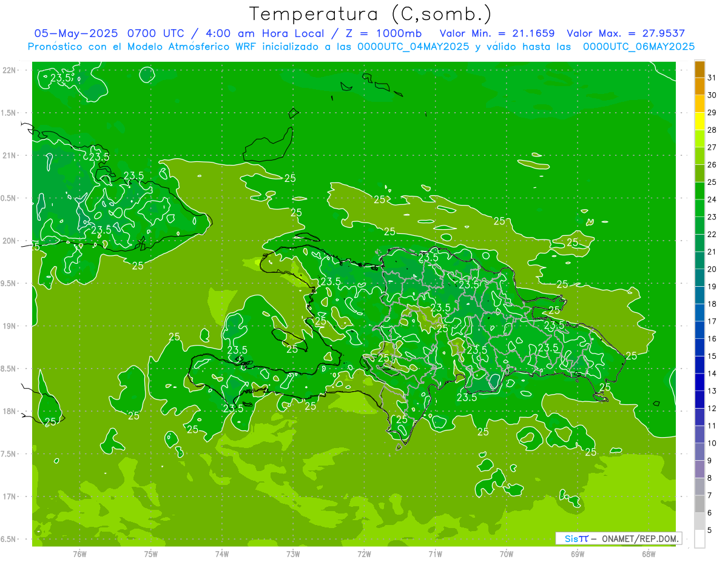The width and height of the screenshot is (728, 562).
Task: Click the 76W longitude axis label
Action: click(79, 554)
